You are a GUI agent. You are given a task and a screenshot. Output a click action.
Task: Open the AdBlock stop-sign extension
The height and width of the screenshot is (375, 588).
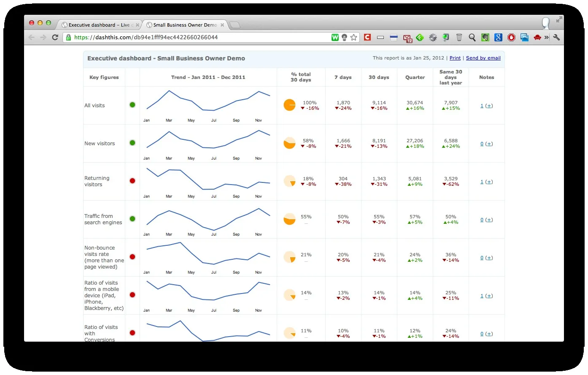pos(511,38)
